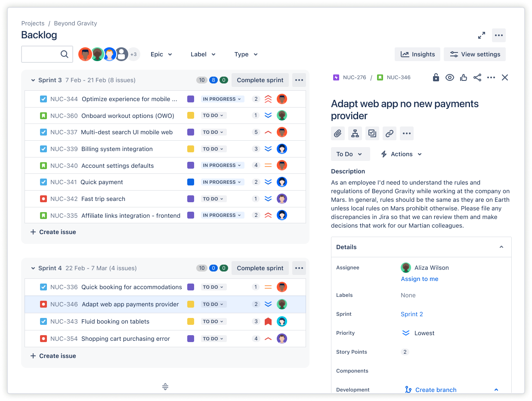Open the Epic filter dropdown
Screen dimensions: 532x401
click(x=161, y=54)
